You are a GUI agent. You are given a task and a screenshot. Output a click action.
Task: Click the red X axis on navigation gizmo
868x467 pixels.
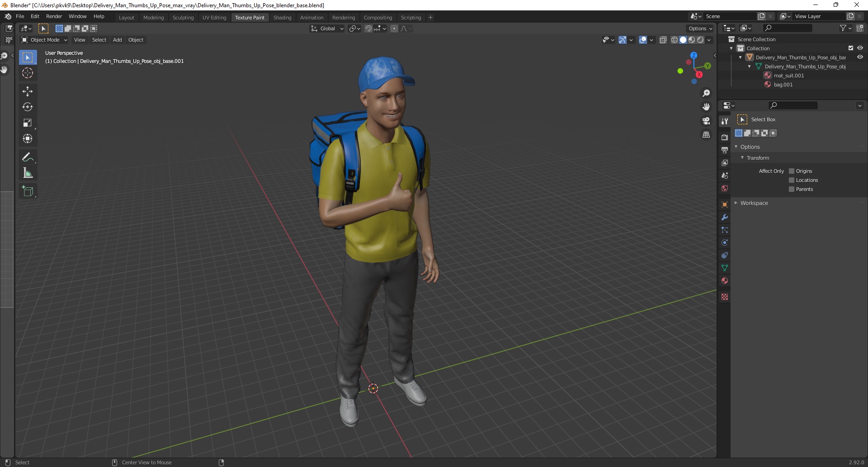(x=699, y=74)
